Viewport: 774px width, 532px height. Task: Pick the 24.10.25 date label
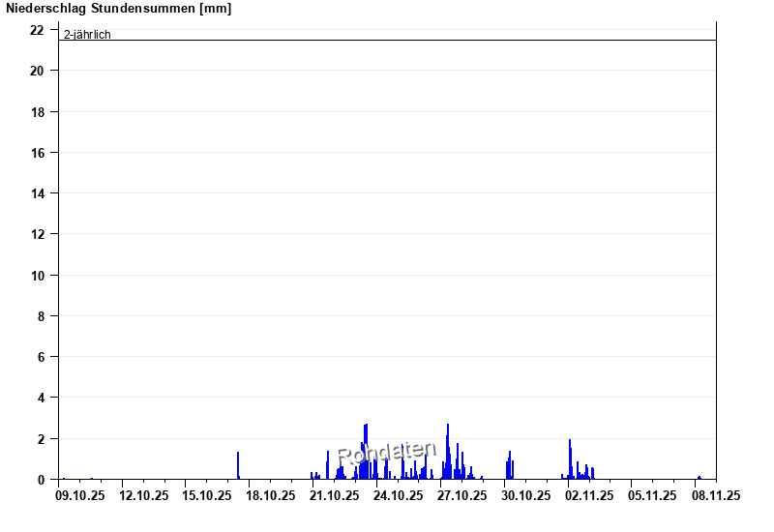pos(399,495)
